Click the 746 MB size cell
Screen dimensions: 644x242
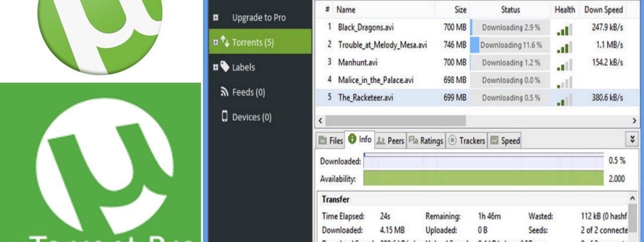click(x=455, y=45)
